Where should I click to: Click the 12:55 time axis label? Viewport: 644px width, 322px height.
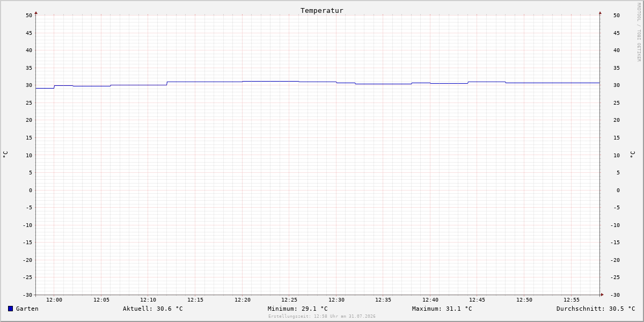[x=572, y=300]
